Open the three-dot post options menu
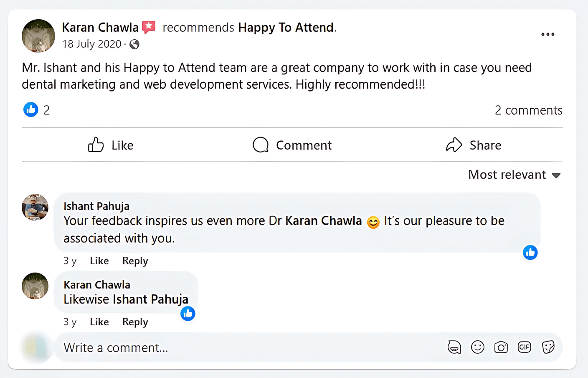The image size is (588, 378). coord(547,34)
